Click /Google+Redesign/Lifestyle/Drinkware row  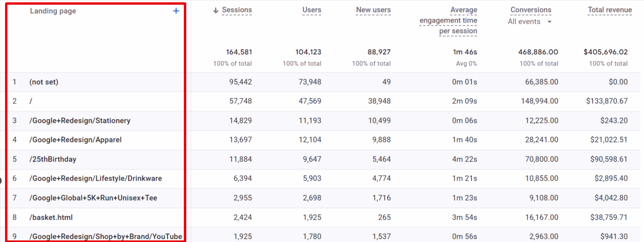tap(95, 178)
